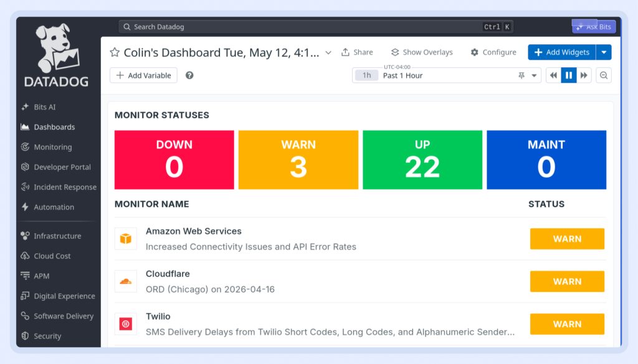Open the Configure gear option
The image size is (638, 364).
point(493,52)
